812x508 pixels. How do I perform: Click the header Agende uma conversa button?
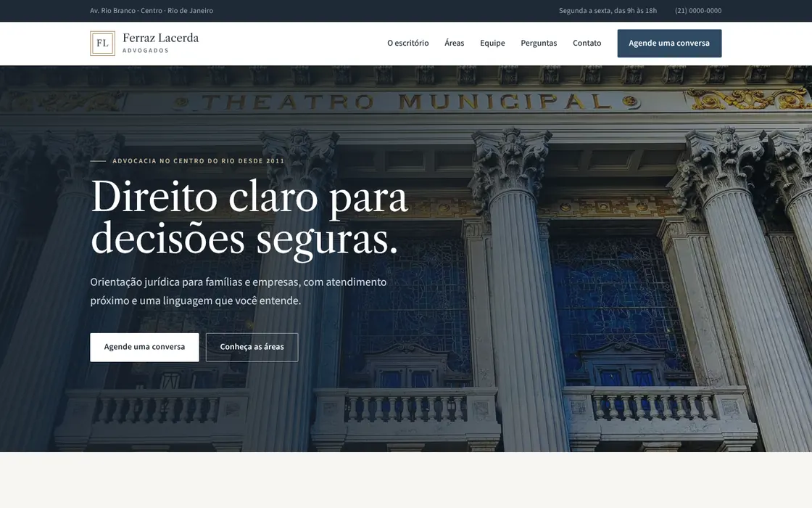(669, 43)
